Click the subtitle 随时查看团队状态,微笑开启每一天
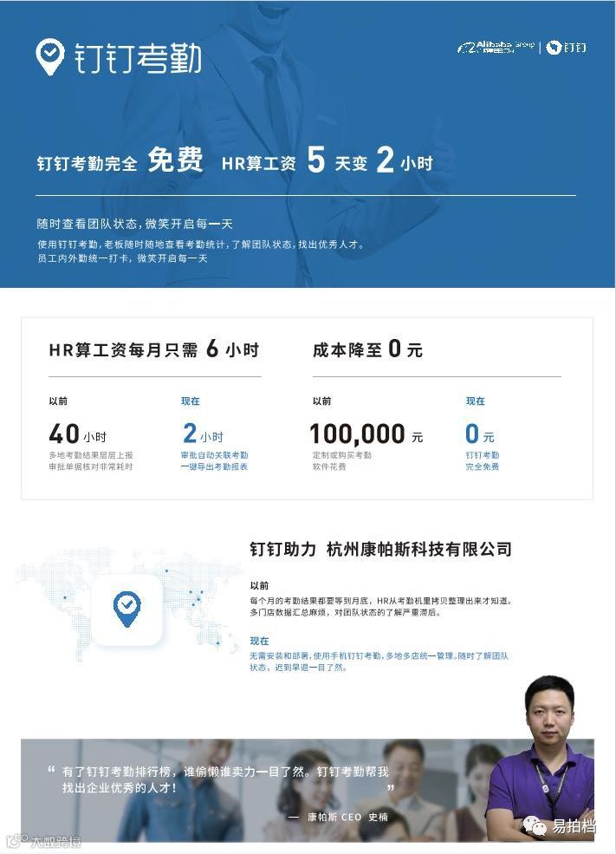Viewport: 616px width, 854px height. [134, 224]
